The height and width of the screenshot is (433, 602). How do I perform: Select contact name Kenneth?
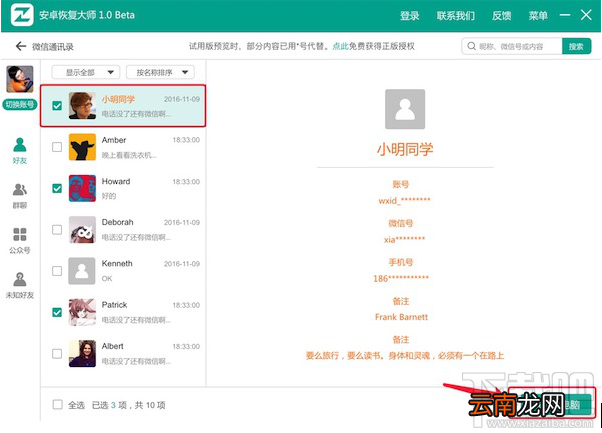(x=117, y=264)
